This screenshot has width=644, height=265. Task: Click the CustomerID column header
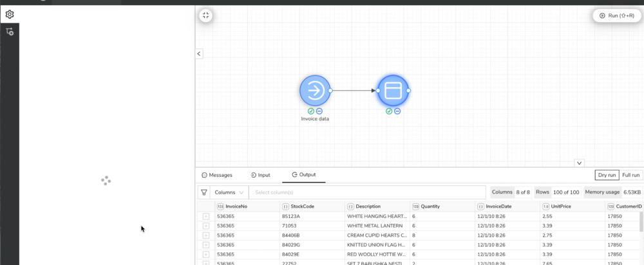(x=624, y=206)
